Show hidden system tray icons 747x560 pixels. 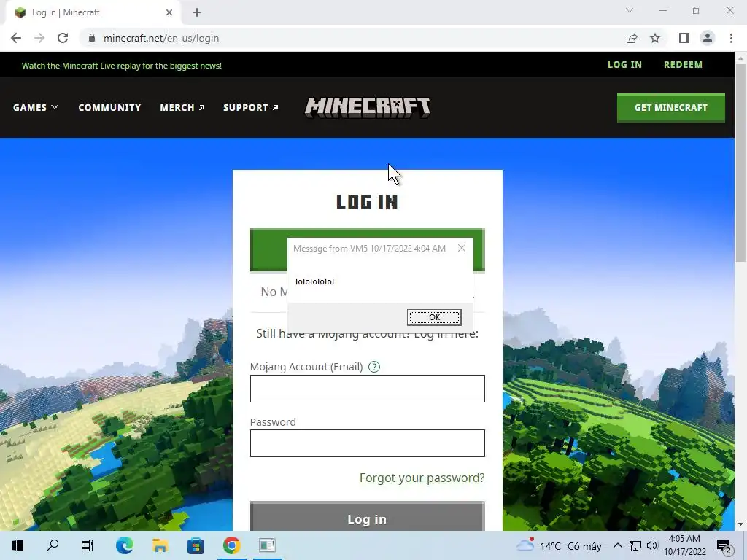tap(617, 545)
